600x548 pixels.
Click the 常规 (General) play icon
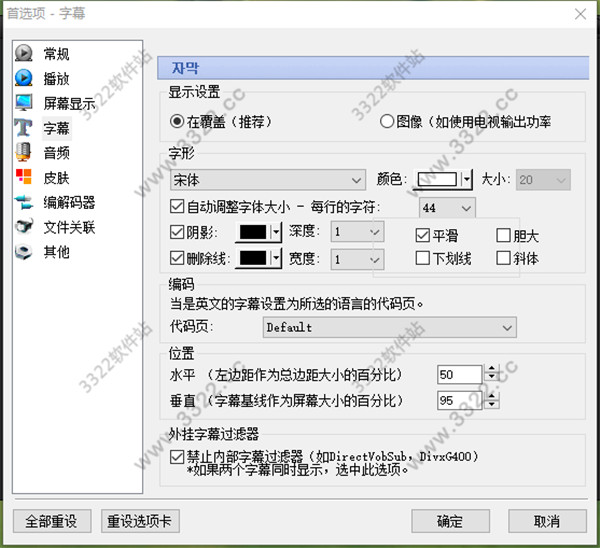[24, 53]
